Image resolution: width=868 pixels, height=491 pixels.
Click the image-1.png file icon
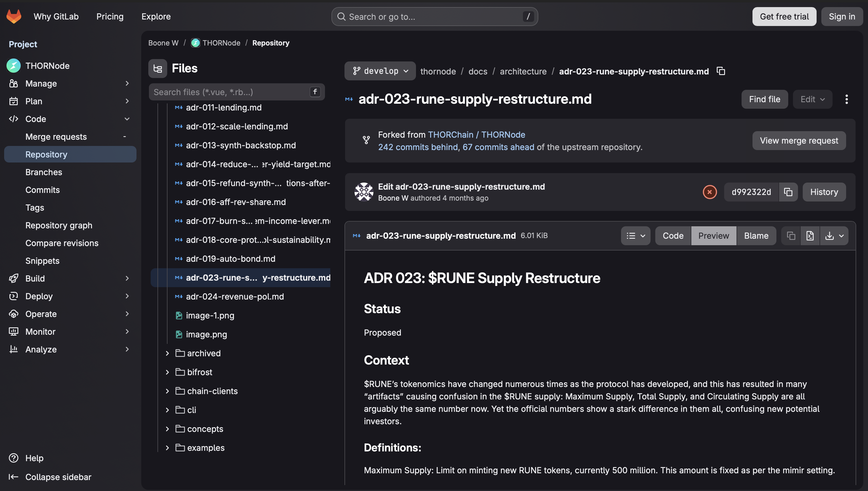click(179, 316)
